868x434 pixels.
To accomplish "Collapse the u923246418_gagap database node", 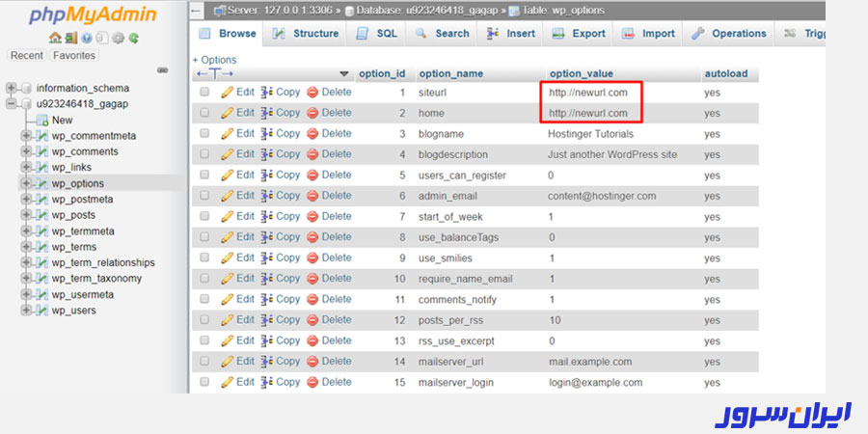I will [11, 104].
